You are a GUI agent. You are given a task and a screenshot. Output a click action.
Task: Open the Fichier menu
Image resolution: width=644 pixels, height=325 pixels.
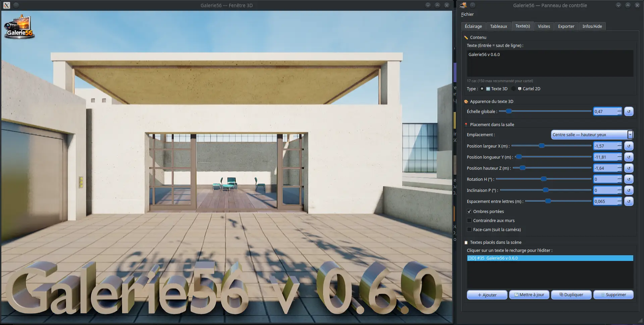(x=467, y=14)
